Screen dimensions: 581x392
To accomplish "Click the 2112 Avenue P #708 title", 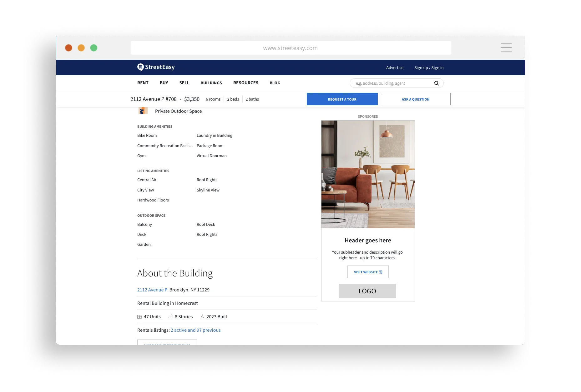I will click(x=153, y=99).
